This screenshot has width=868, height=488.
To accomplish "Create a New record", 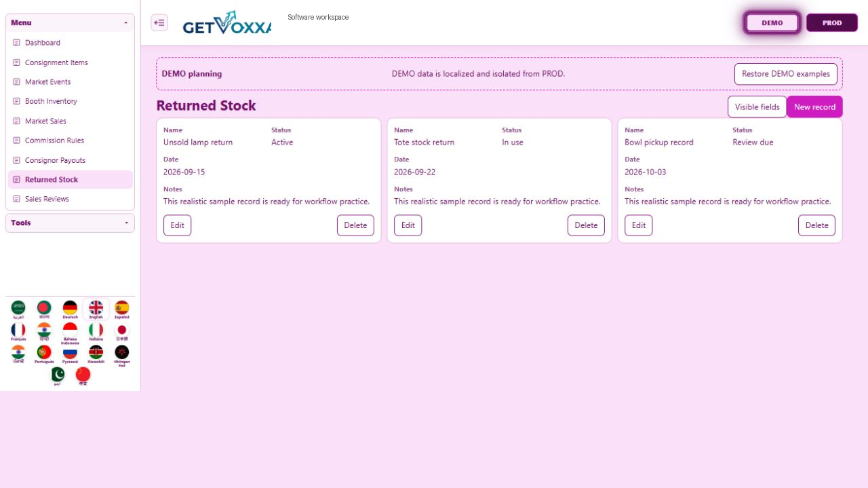I will pos(814,107).
